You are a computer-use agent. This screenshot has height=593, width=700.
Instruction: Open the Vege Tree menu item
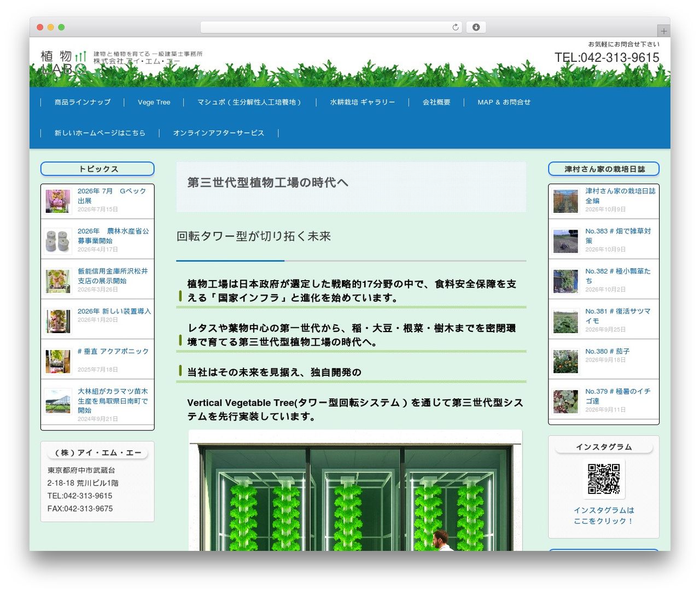point(154,102)
